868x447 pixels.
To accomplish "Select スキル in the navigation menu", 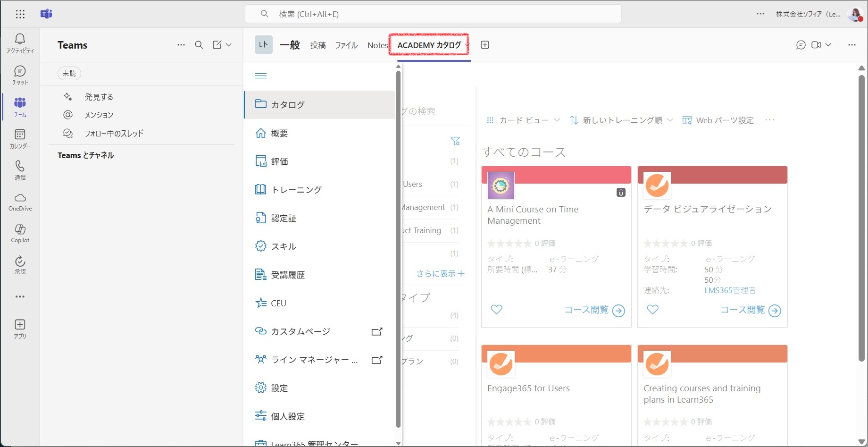I will point(319,246).
